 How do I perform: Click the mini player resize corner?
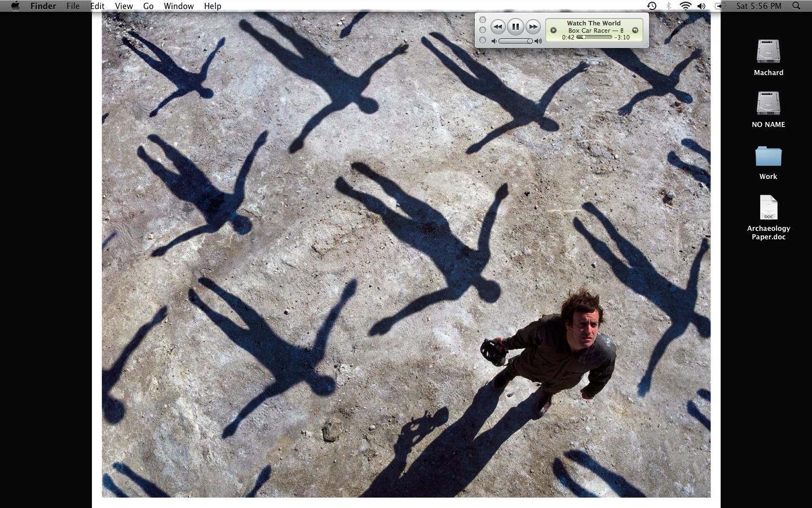click(646, 45)
